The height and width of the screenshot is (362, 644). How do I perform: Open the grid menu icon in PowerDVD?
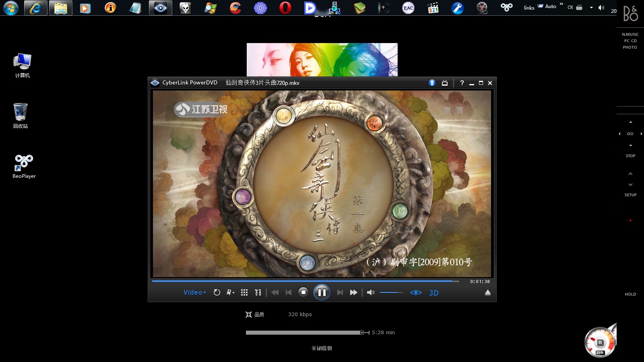pyautogui.click(x=244, y=292)
